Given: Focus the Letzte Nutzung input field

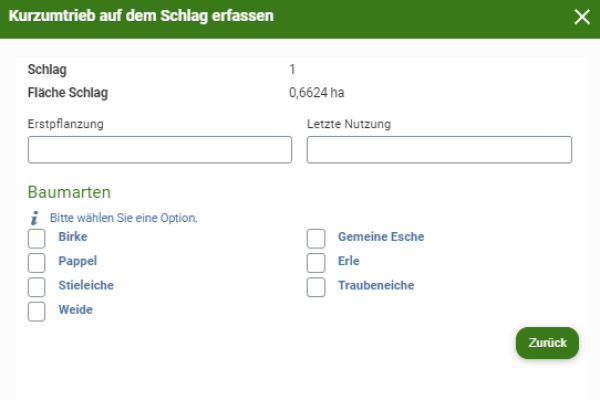Looking at the screenshot, I should pos(439,150).
